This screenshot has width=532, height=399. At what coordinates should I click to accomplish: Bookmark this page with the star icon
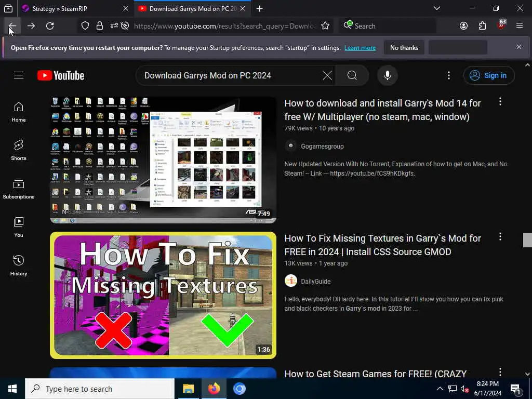[x=325, y=26]
